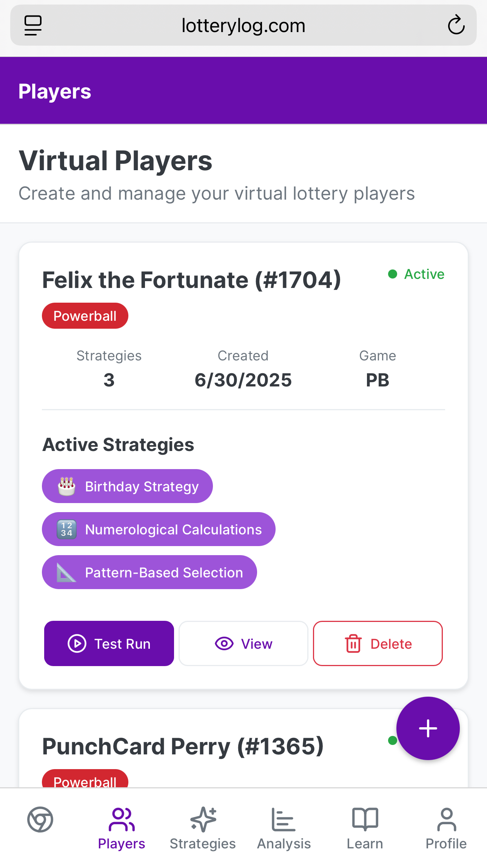Image resolution: width=487 pixels, height=868 pixels.
Task: Click the lotterylog.com address bar
Action: point(243,26)
